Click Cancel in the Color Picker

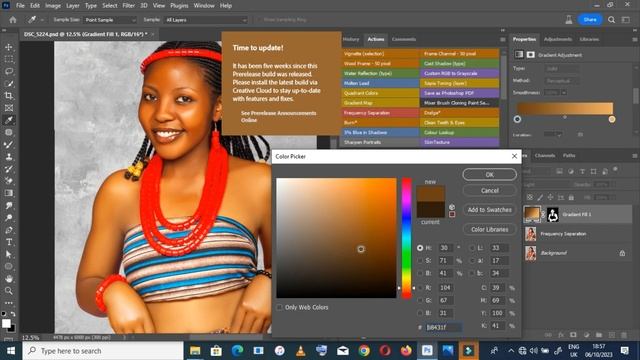[489, 191]
